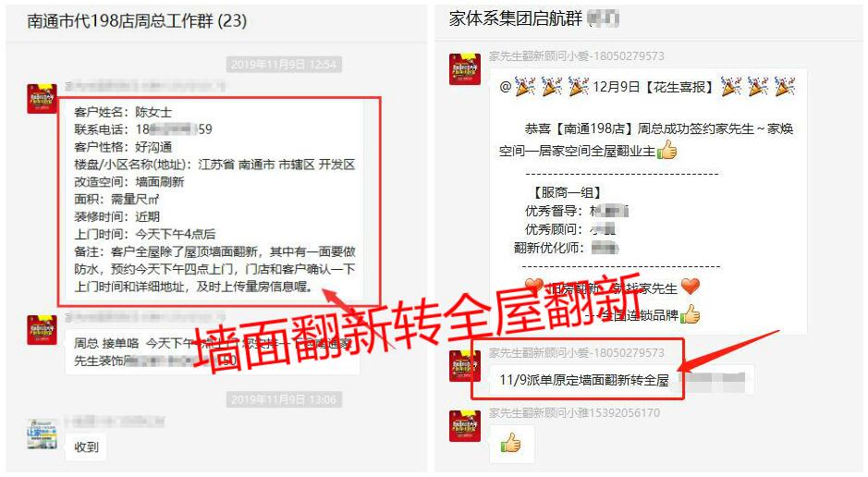The image size is (868, 477).
Task: Click the heart emoji before 旧房翻新
Action: (534, 287)
